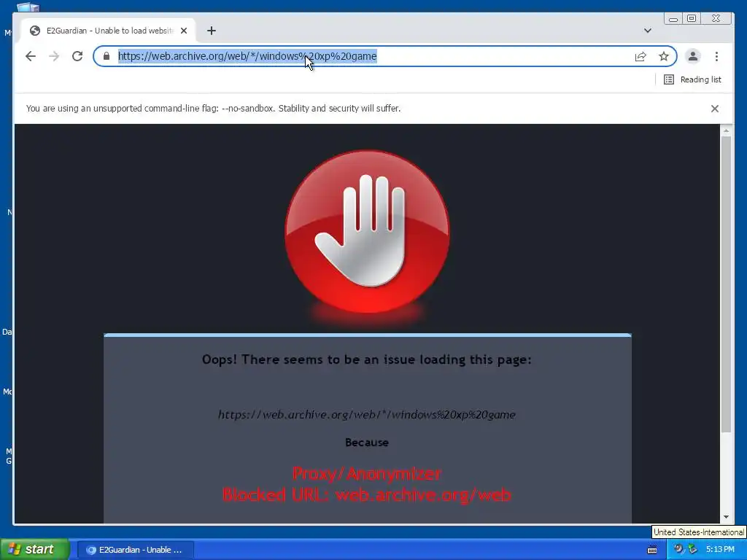Click the unsupported command-line flag warning text
This screenshot has width=747, height=560.
[213, 109]
